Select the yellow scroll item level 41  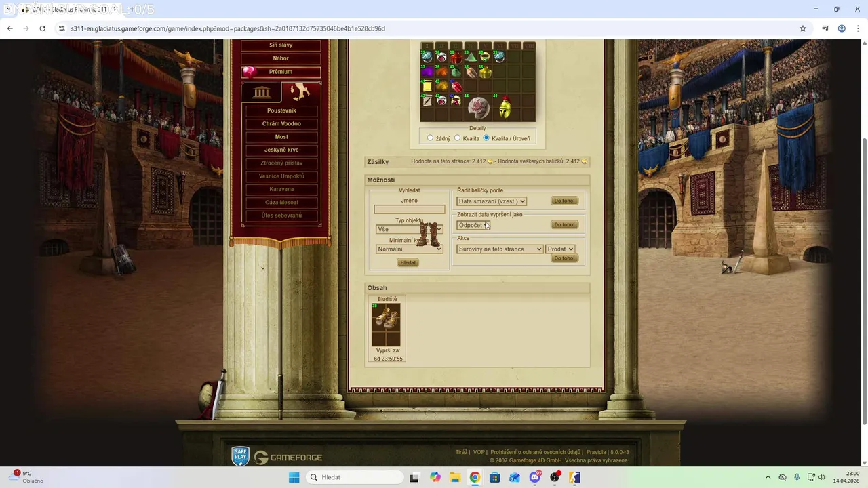(427, 86)
